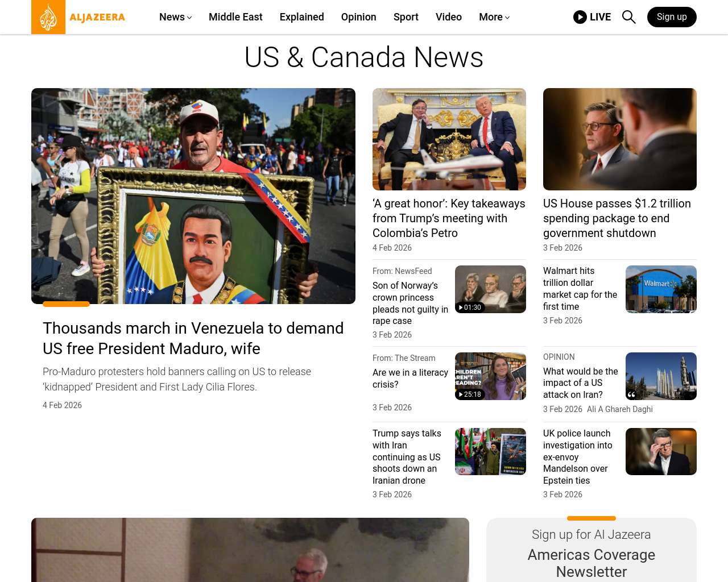This screenshot has height=582, width=728.
Task: Open the Walmart trillion dollar article
Action: point(580,289)
